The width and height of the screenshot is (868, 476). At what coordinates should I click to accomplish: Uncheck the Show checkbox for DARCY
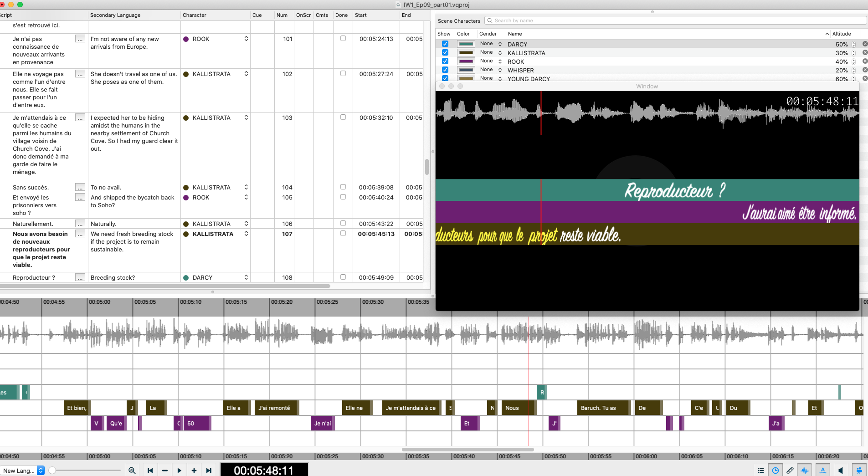point(445,44)
